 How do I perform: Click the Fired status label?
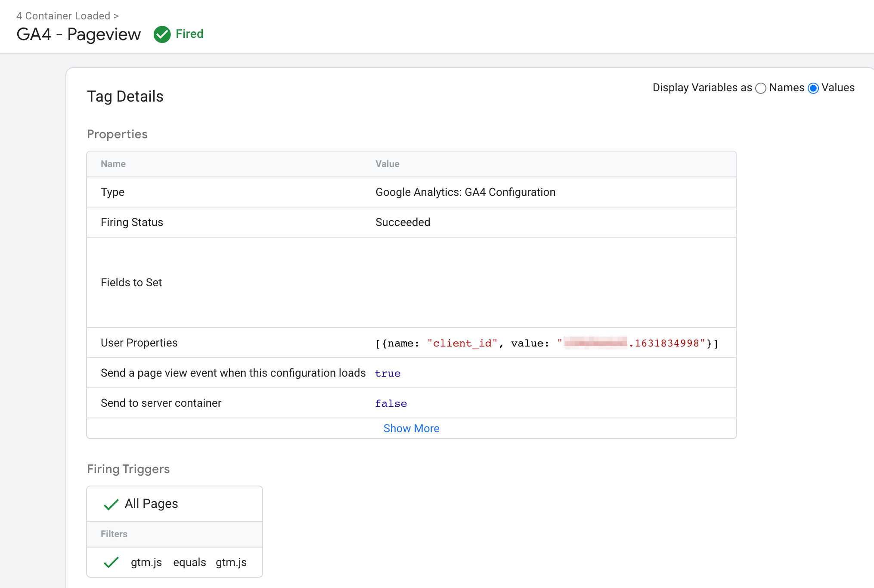tap(189, 34)
